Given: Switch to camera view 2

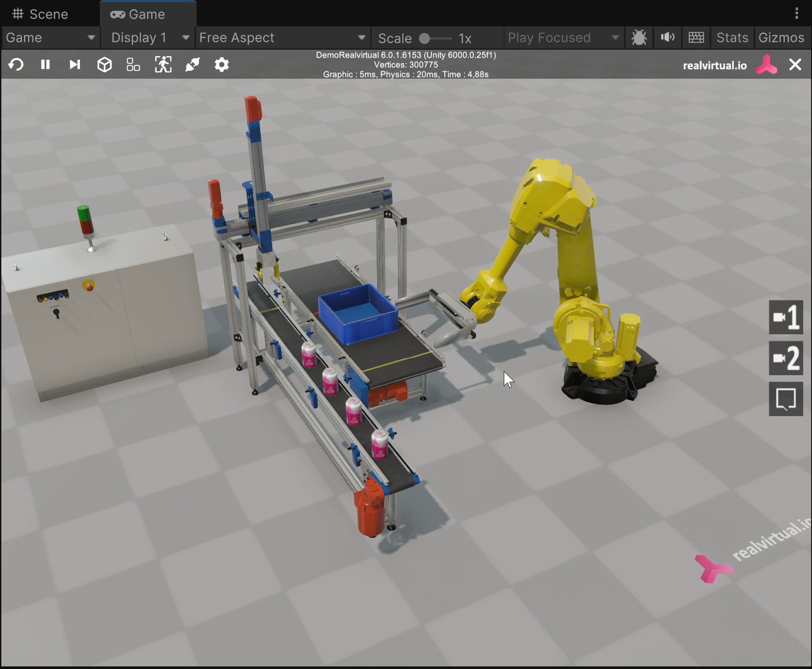Looking at the screenshot, I should [x=786, y=358].
